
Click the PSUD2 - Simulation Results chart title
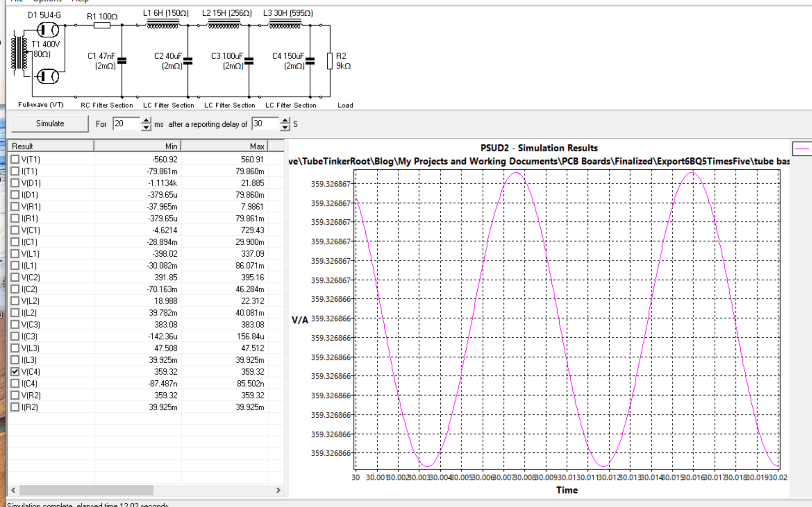[539, 148]
